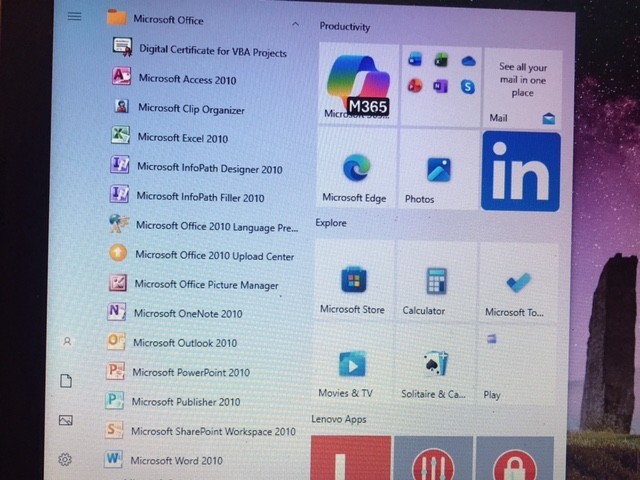This screenshot has width=640, height=480.
Task: Open Digital Certificate for VBA Projects icon
Action: tap(122, 46)
